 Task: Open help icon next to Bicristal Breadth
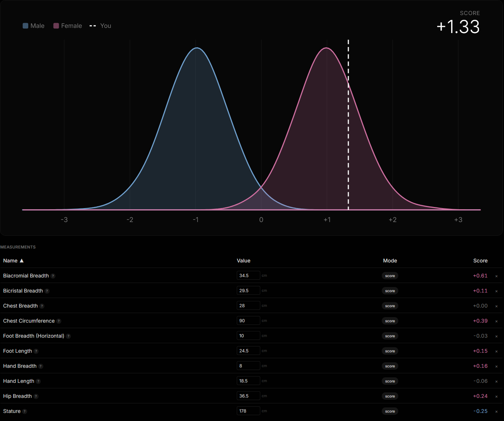[47, 291]
